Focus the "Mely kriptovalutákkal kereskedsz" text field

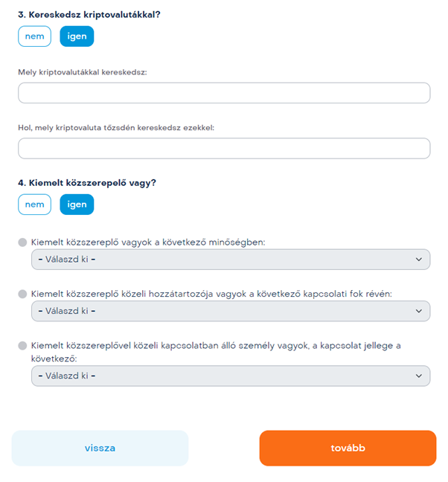pos(224,93)
